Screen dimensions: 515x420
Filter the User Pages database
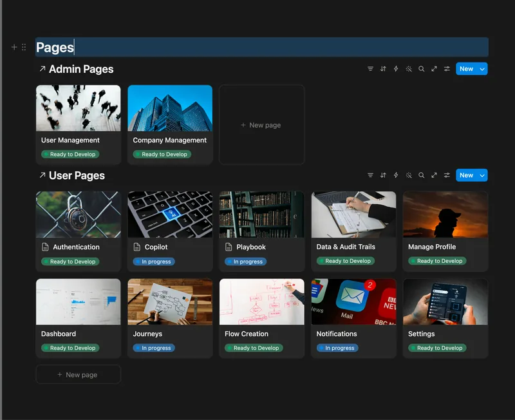click(x=370, y=175)
